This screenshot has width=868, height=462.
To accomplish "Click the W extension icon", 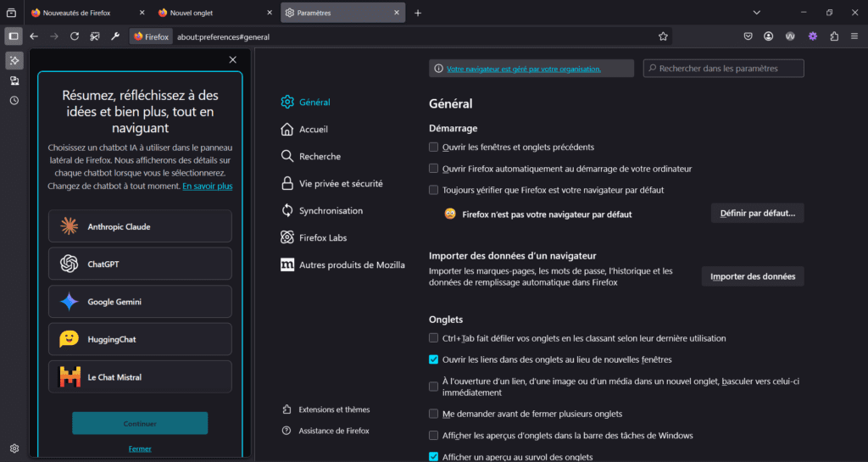I will point(790,36).
